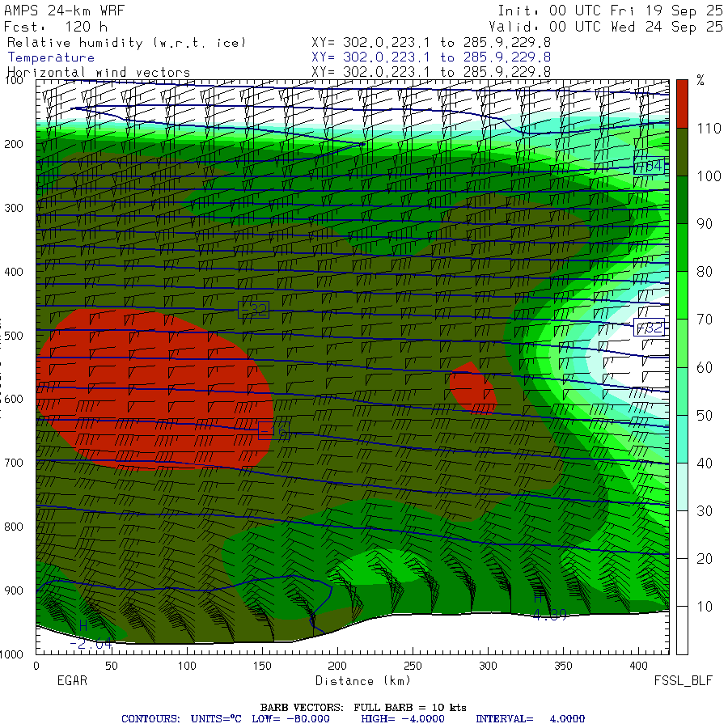Choose the pale cyan 30–40% colorbar segment

coord(682,487)
